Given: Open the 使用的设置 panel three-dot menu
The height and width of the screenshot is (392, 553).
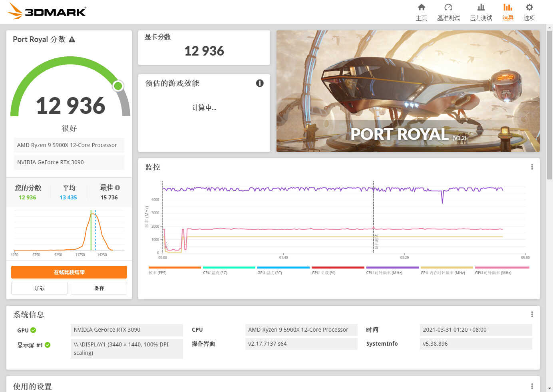Looking at the screenshot, I should [532, 386].
